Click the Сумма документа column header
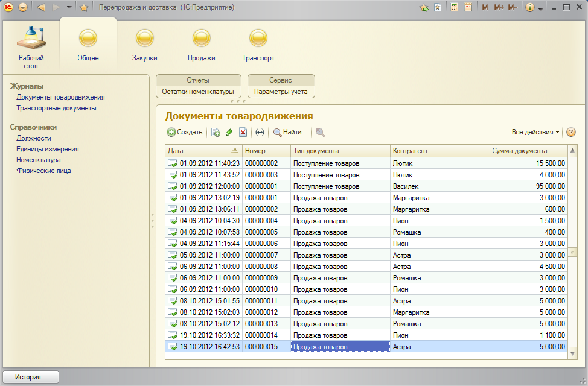The image size is (588, 386). (529, 151)
